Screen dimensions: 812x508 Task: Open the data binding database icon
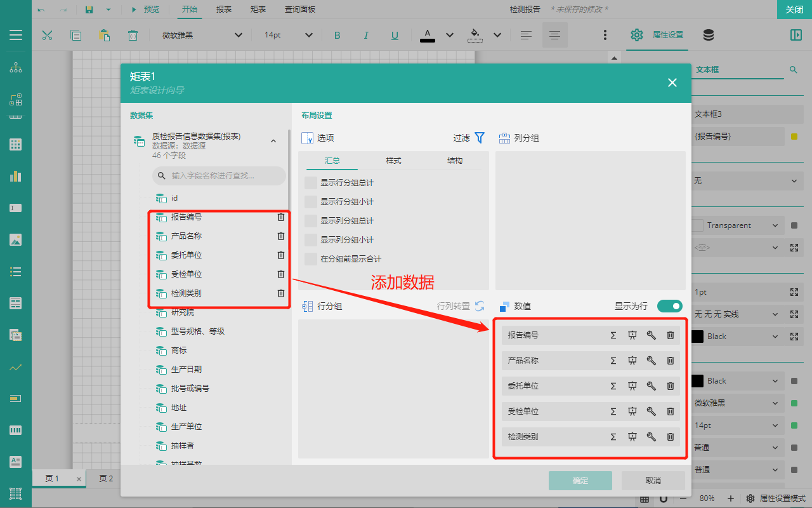point(708,35)
